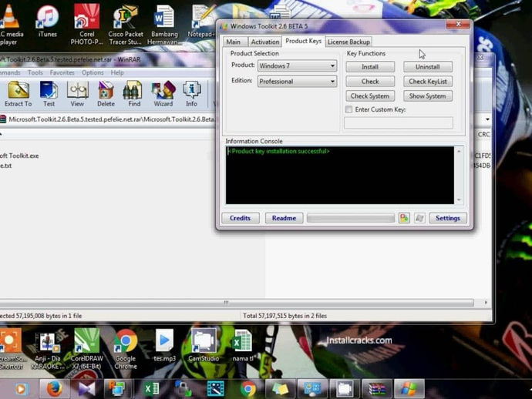Click the Check KeyList button

point(428,82)
